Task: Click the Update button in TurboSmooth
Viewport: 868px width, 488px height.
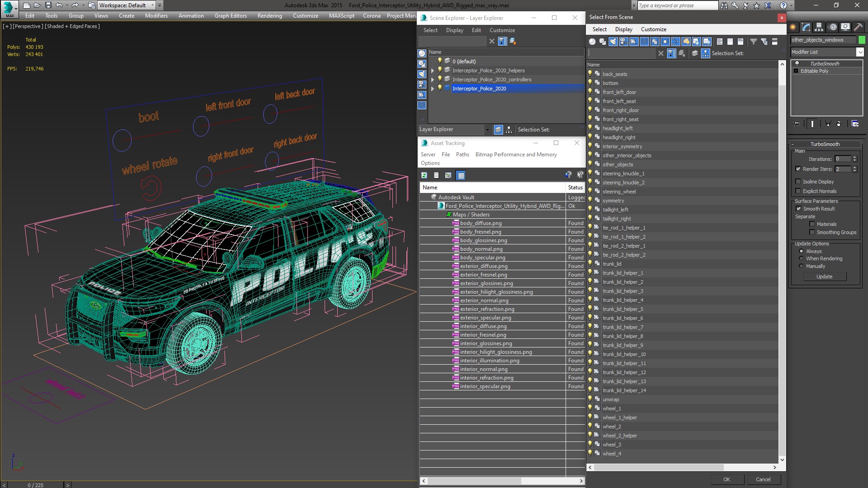Action: point(825,277)
